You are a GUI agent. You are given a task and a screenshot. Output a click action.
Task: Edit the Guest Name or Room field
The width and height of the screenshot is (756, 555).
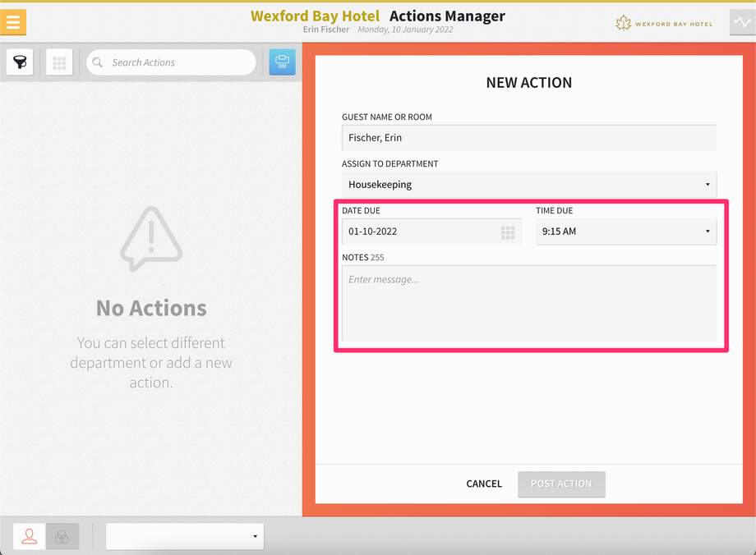tap(529, 138)
